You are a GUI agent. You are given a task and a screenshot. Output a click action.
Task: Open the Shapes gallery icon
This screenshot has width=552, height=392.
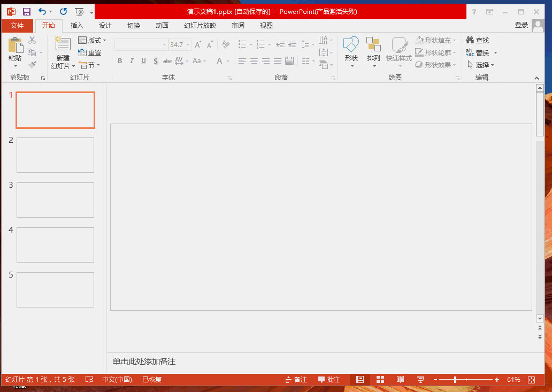(x=351, y=45)
